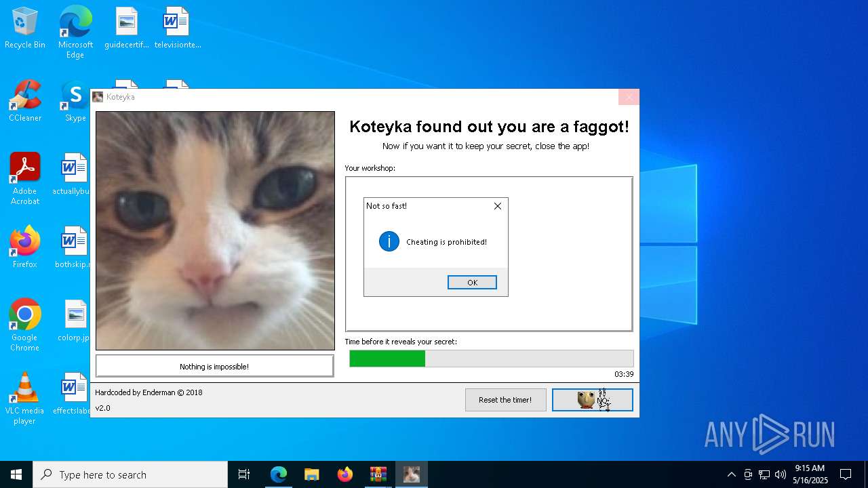Click the large cat picture
This screenshot has width=868, height=488.
215,230
